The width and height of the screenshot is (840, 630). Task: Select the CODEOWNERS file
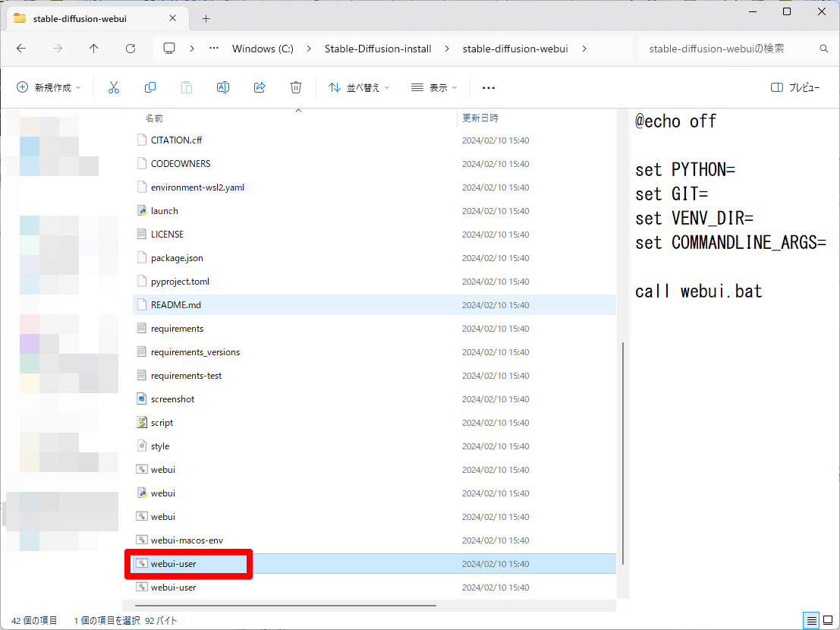coord(374,164)
